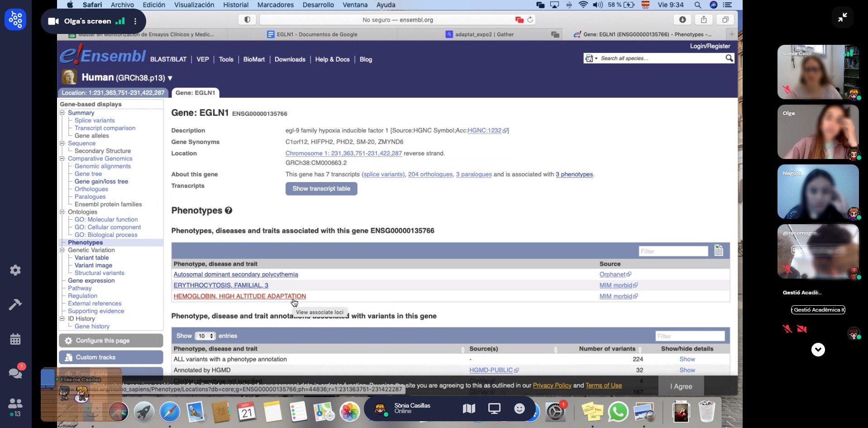
Task: Open Launchpad rocket in the Dock
Action: click(x=144, y=412)
